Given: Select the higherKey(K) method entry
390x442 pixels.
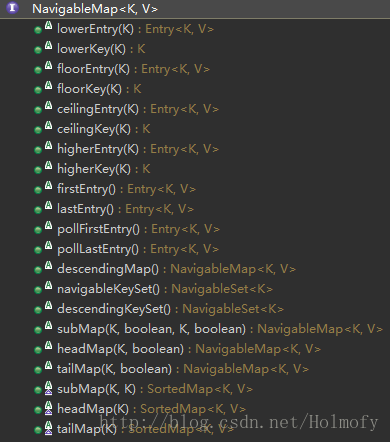Looking at the screenshot, I should click(104, 169).
